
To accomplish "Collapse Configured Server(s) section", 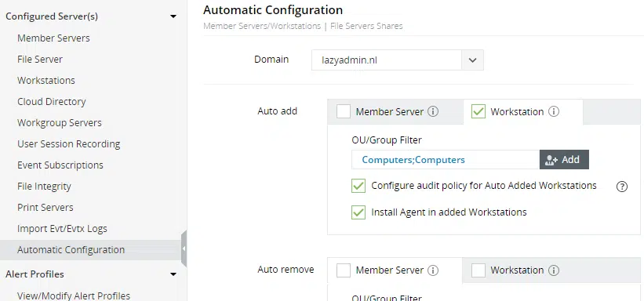I will 173,16.
